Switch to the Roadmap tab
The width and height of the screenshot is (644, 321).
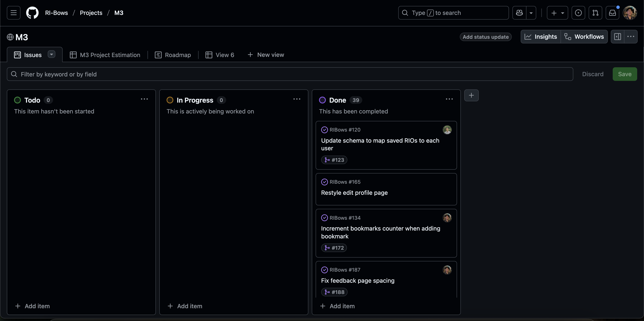tap(173, 55)
